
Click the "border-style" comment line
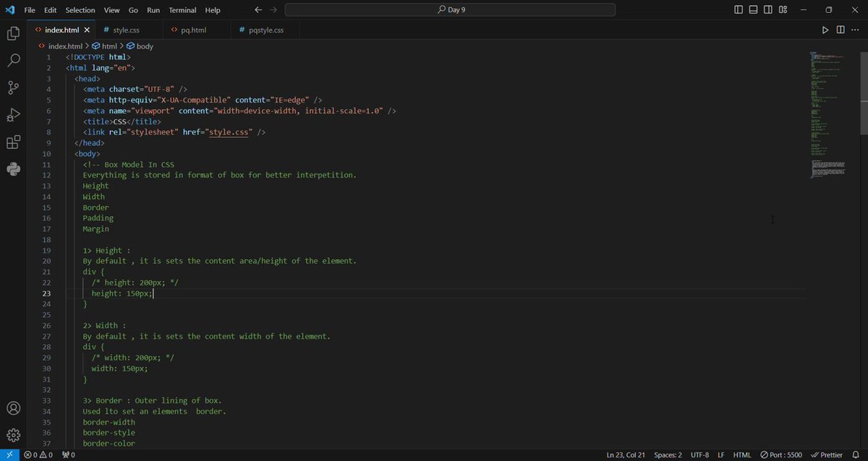[x=109, y=433]
